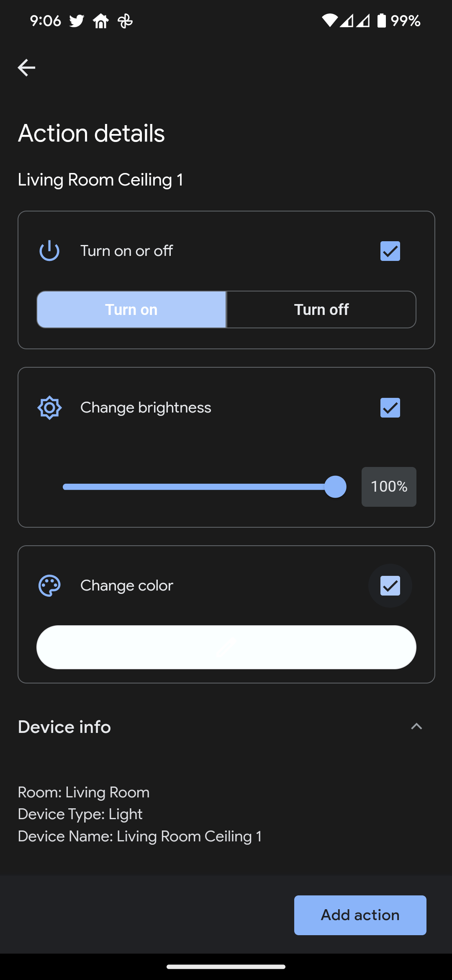
Task: Click the power icon next to Turn on or off
Action: [49, 250]
